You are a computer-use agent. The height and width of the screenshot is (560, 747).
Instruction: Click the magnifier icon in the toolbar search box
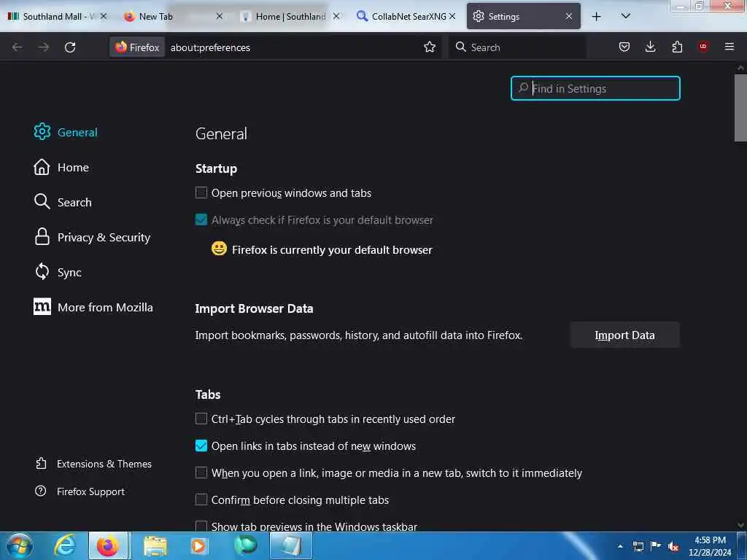(x=461, y=47)
